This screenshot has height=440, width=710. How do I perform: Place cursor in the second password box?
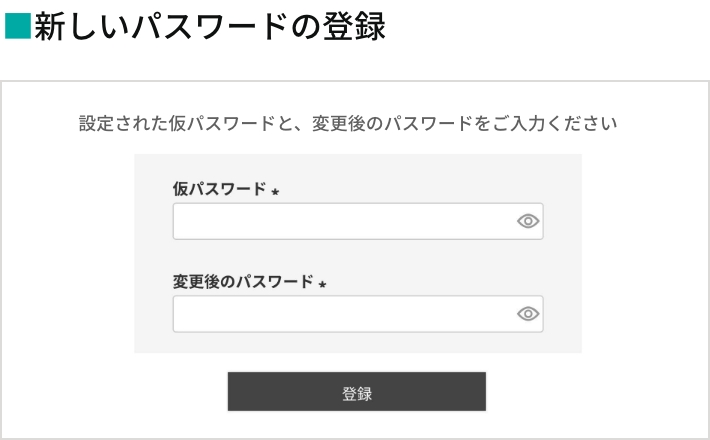(x=342, y=314)
